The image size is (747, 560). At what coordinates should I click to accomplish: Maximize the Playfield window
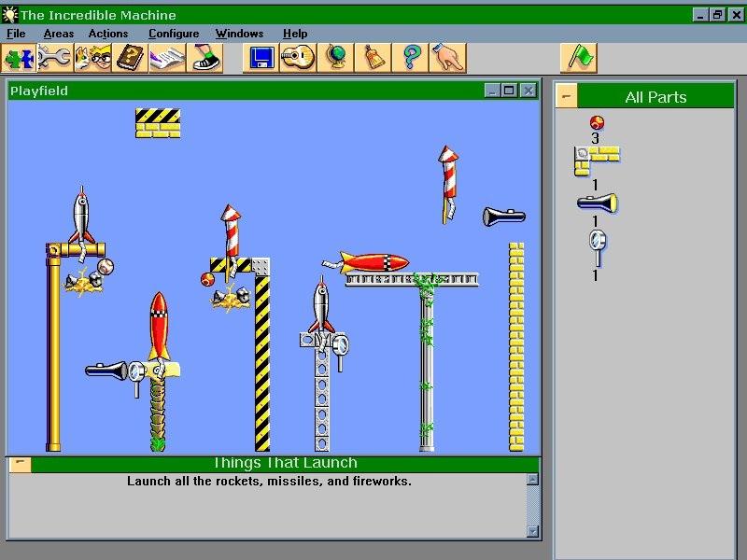[510, 91]
